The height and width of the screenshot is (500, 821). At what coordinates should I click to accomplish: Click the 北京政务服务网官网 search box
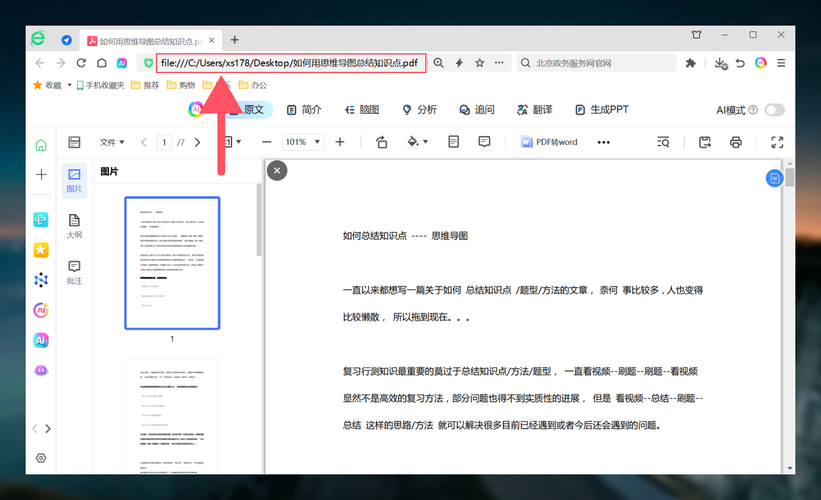tap(597, 63)
